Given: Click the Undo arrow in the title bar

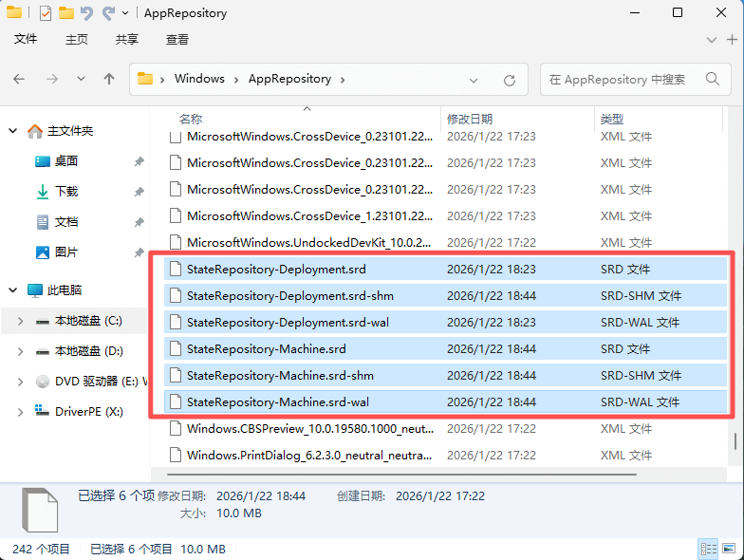Looking at the screenshot, I should (86, 13).
